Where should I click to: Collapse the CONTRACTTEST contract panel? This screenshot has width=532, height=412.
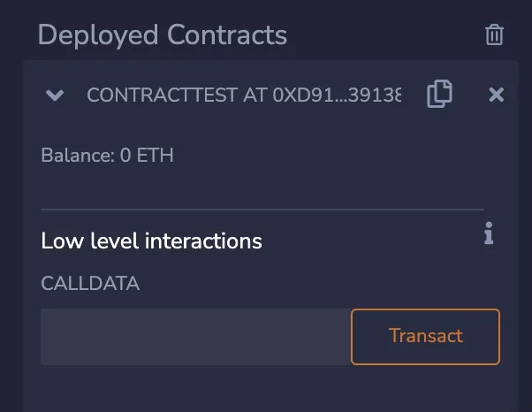[55, 95]
